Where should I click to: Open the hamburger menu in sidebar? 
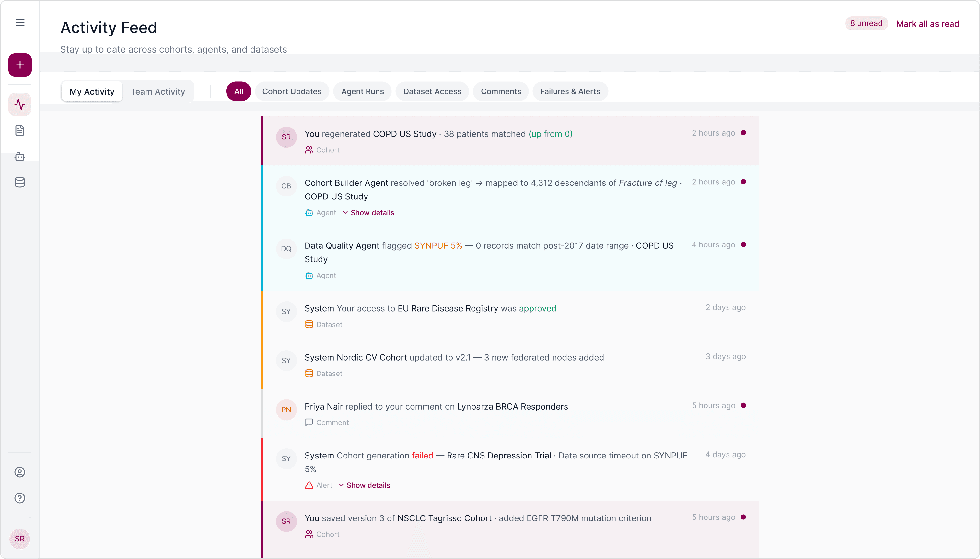tap(20, 23)
